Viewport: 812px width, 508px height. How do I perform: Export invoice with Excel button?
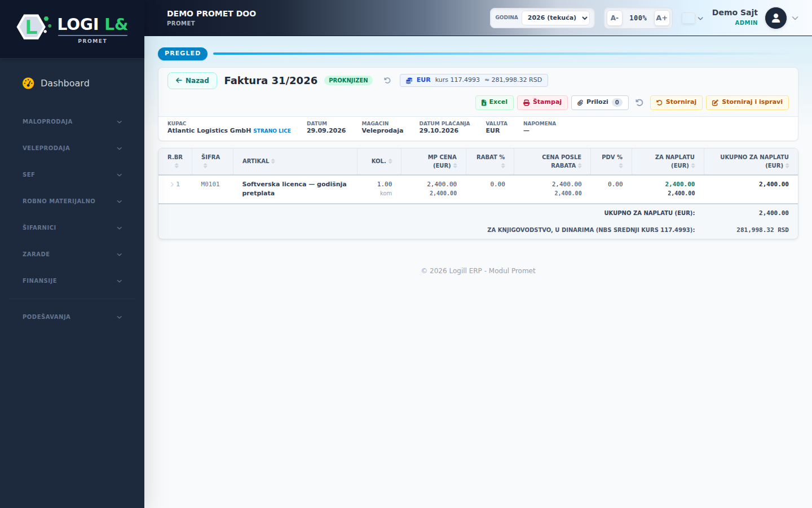(x=495, y=102)
